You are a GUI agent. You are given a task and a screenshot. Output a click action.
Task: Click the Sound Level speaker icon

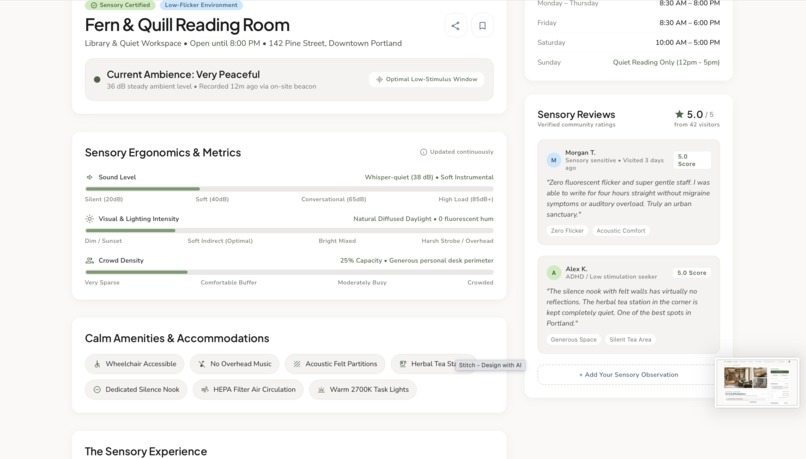(89, 177)
